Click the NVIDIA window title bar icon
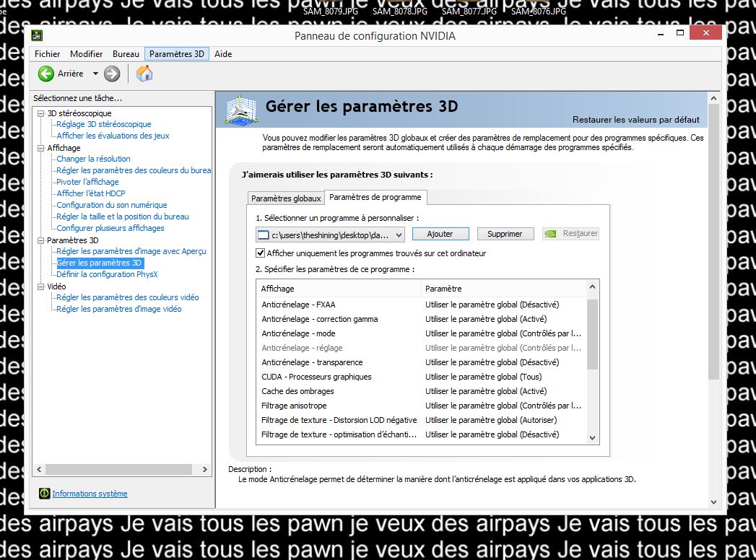Screen dimensions: 756x560 (37, 35)
